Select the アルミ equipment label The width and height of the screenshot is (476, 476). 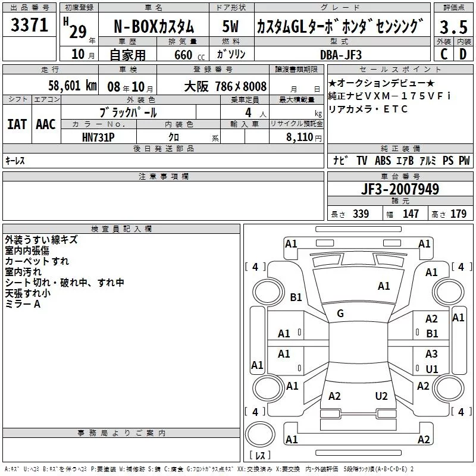pos(428,161)
